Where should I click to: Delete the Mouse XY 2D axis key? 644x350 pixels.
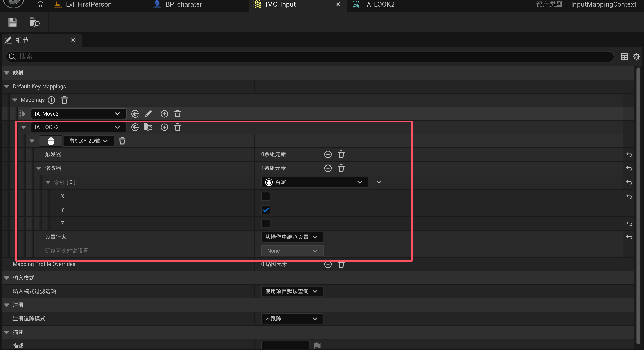[122, 141]
